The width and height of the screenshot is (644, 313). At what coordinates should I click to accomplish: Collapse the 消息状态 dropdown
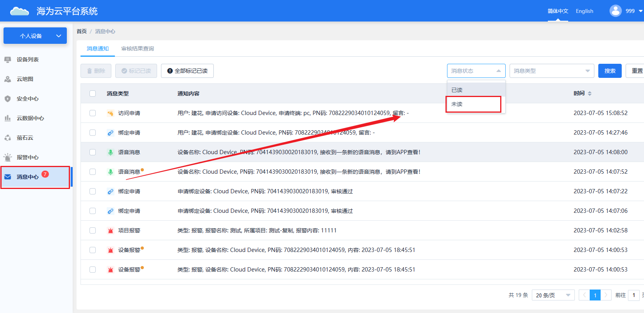click(476, 71)
